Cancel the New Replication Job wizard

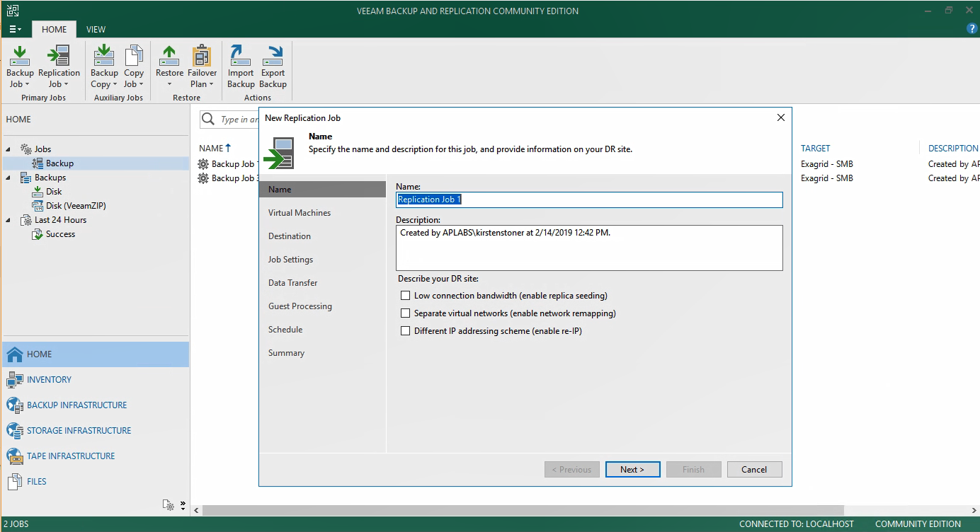[x=753, y=470]
